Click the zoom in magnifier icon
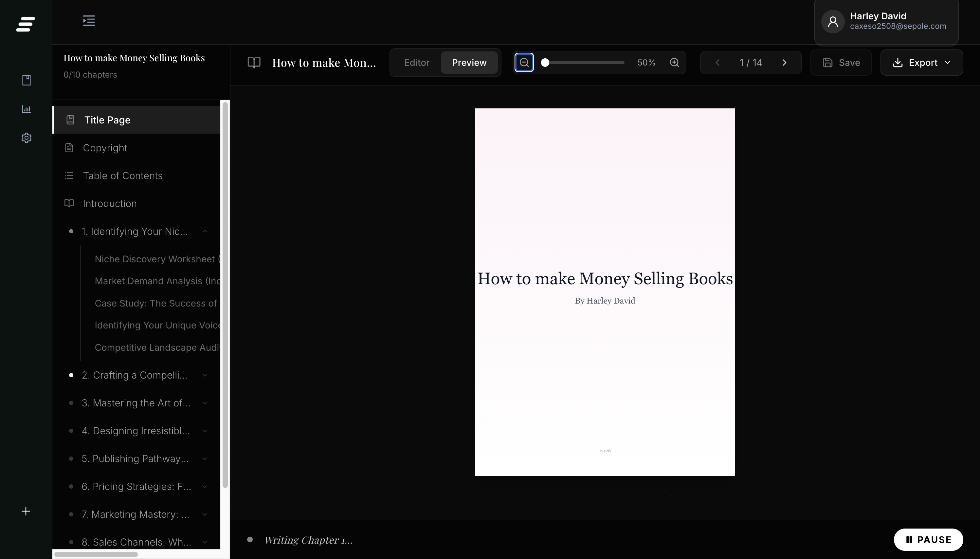Image resolution: width=980 pixels, height=559 pixels. pos(674,63)
